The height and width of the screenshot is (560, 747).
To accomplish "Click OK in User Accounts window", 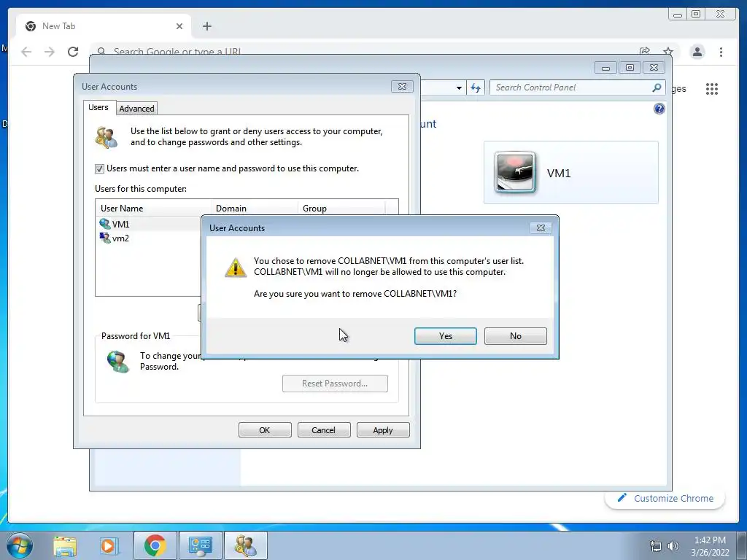I will [265, 430].
